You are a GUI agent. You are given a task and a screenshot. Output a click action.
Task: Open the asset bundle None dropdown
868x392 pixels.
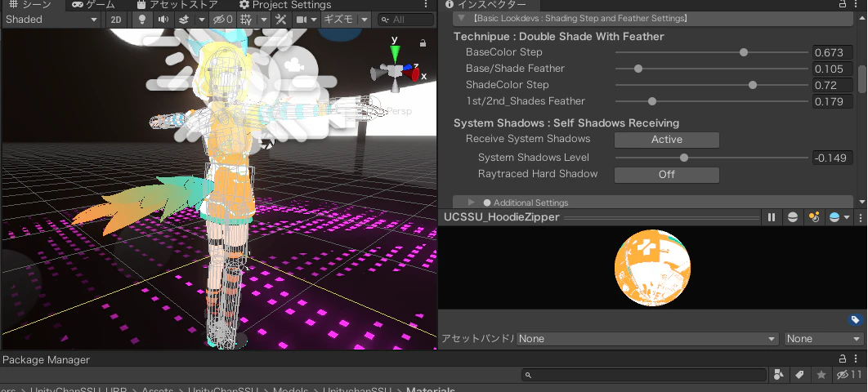point(647,338)
